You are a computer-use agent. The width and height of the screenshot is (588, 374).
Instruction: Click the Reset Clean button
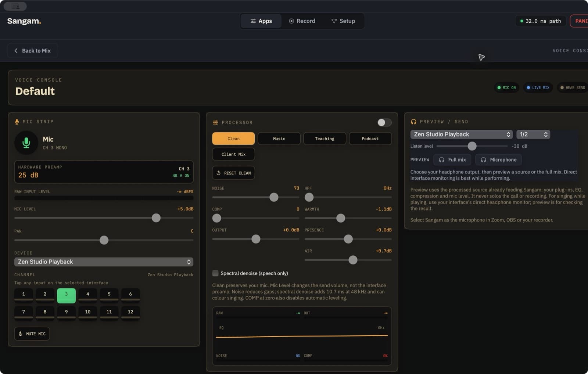233,173
